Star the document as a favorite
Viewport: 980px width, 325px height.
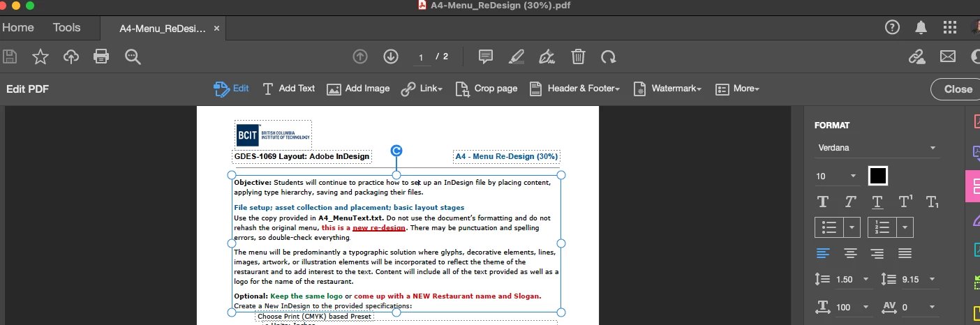point(40,56)
